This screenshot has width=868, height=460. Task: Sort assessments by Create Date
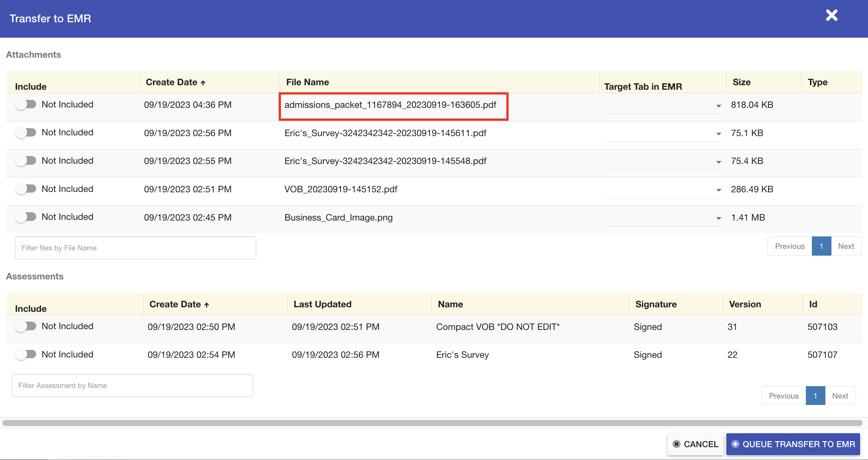pyautogui.click(x=178, y=304)
